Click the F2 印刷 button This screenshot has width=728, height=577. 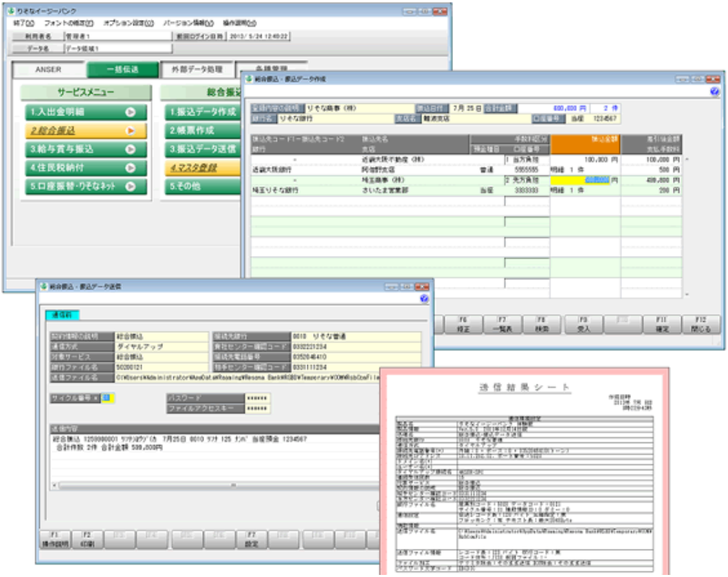click(87, 538)
